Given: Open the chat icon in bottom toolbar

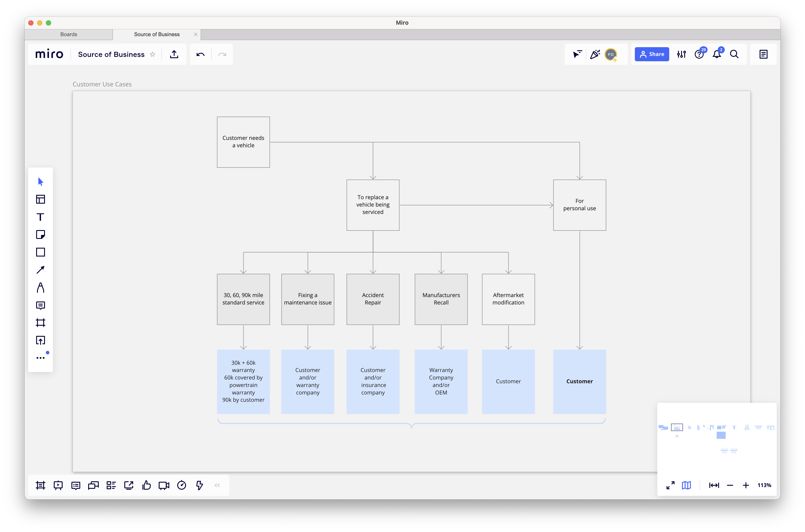Looking at the screenshot, I should pyautogui.click(x=93, y=485).
